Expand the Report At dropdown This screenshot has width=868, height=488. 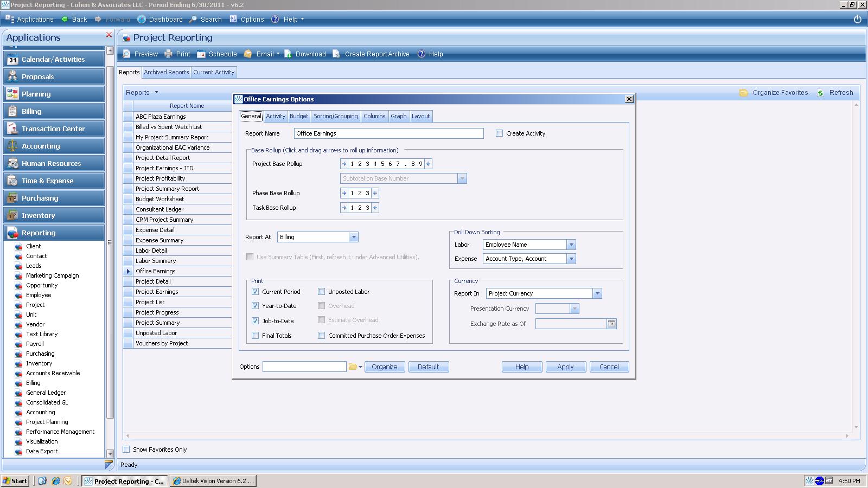pos(354,237)
